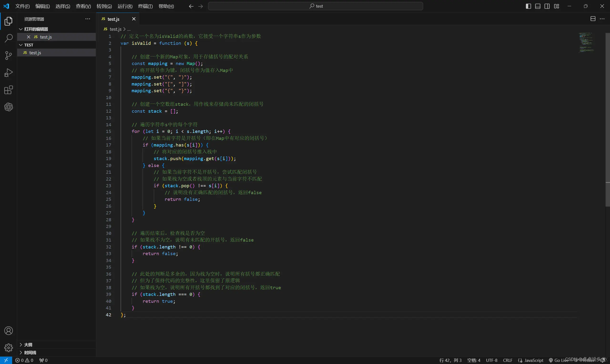Expand the 大纲 outline section
Image resolution: width=610 pixels, height=364 pixels.
(x=28, y=345)
